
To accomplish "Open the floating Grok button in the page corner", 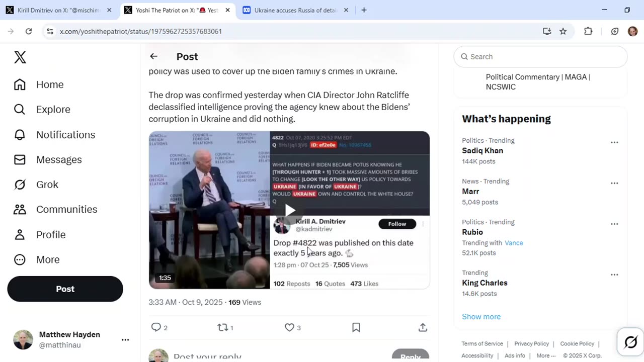I will point(630,342).
